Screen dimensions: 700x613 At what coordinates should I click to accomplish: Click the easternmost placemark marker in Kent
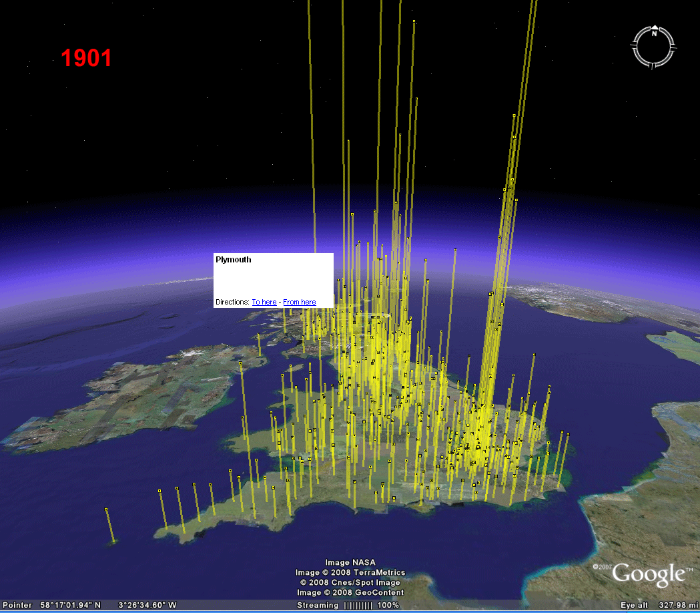[570, 434]
